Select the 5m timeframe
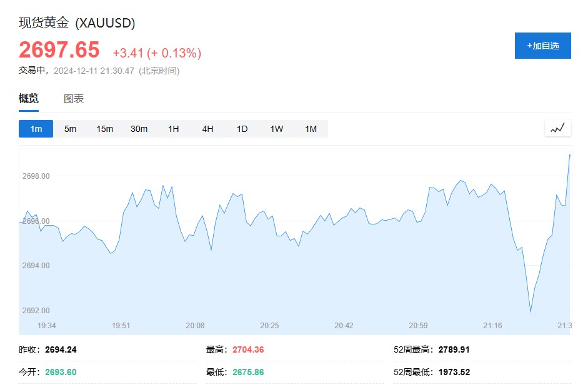 point(70,129)
